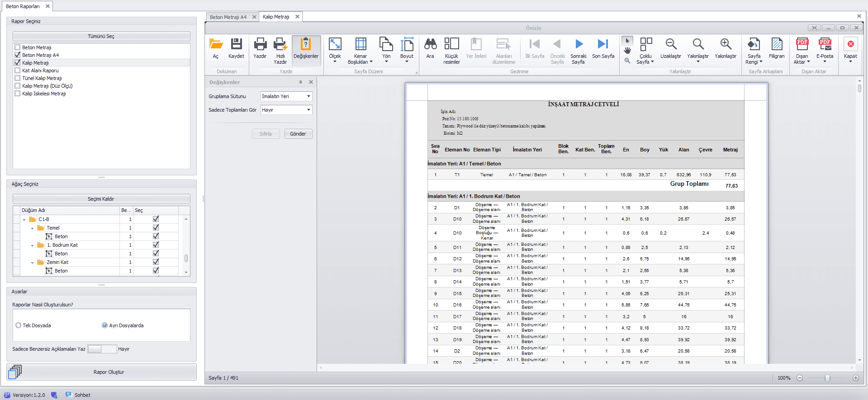Select the hand pan tool
The height and width of the screenshot is (400, 868).
[627, 51]
